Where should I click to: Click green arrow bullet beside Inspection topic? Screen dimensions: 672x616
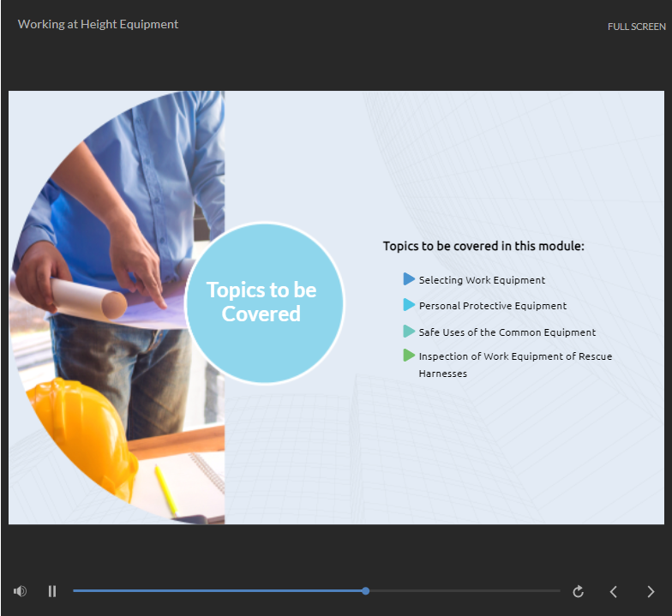[x=409, y=356]
